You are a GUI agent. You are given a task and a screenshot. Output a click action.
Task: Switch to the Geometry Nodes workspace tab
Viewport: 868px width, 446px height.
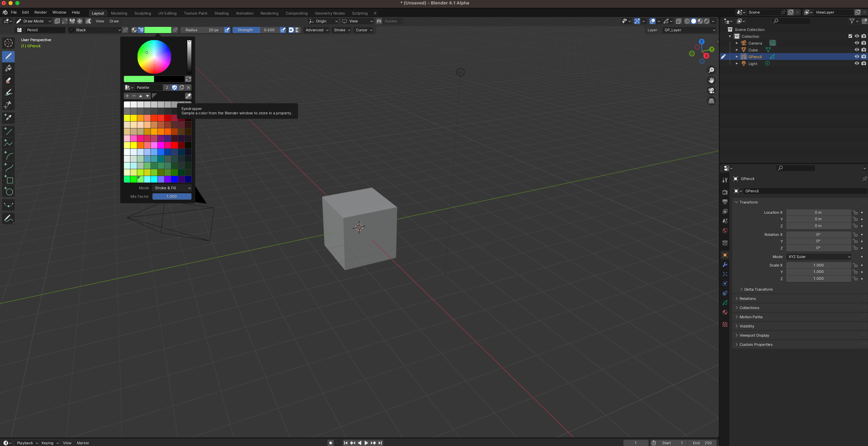(330, 13)
